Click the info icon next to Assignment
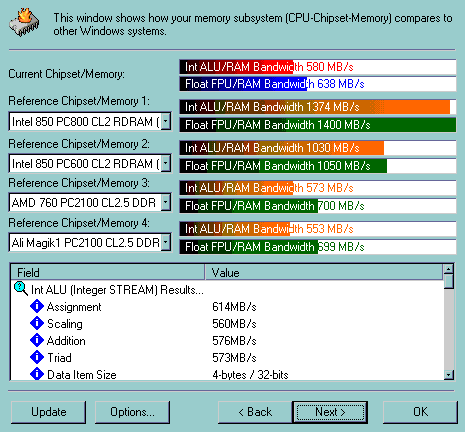 (37, 306)
